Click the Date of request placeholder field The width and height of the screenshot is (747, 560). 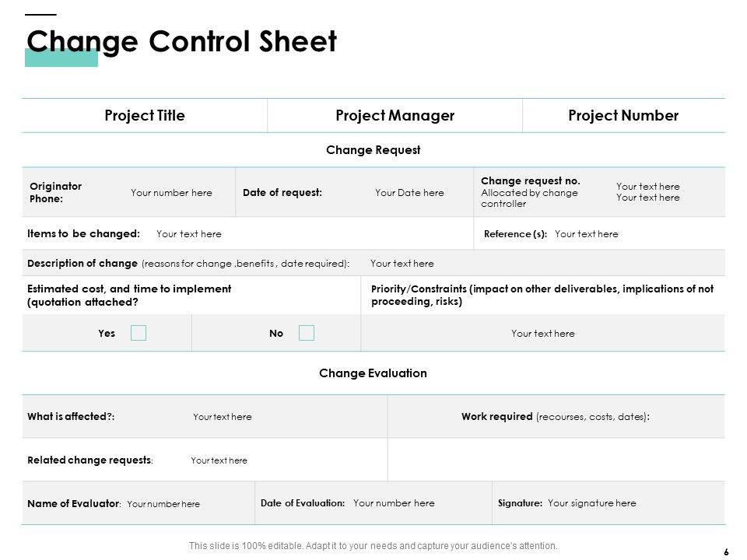pos(409,193)
